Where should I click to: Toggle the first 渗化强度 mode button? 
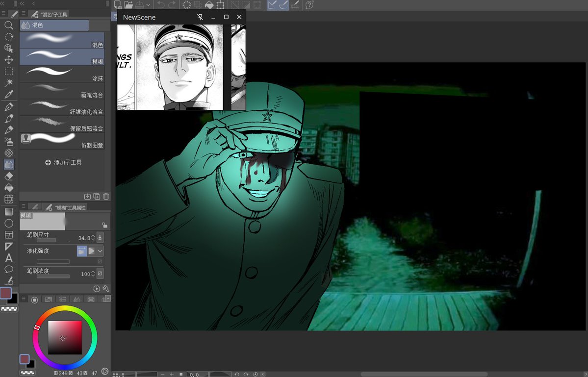click(x=81, y=251)
